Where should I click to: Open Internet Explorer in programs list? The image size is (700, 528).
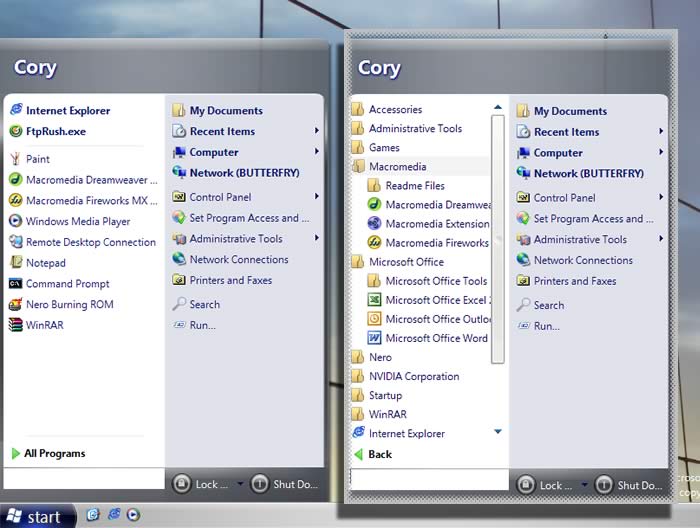(399, 433)
